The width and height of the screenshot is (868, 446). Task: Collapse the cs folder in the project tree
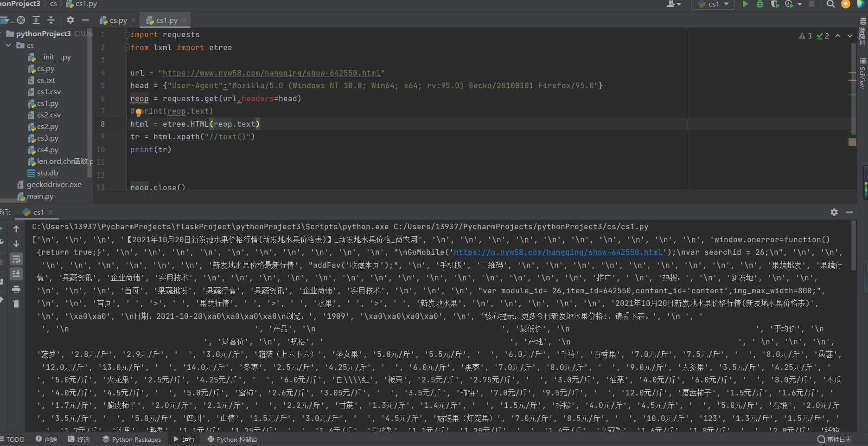tap(8, 45)
